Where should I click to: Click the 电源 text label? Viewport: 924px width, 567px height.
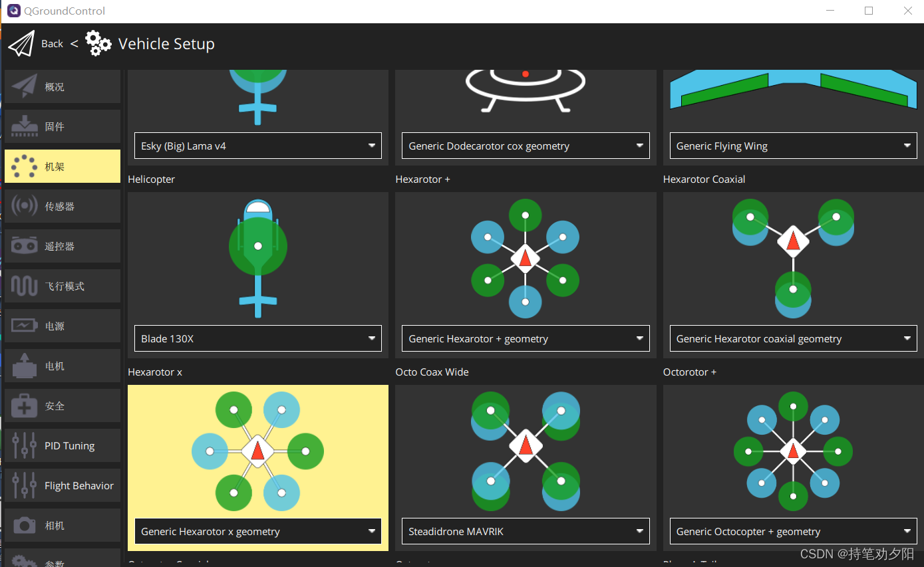tap(55, 326)
